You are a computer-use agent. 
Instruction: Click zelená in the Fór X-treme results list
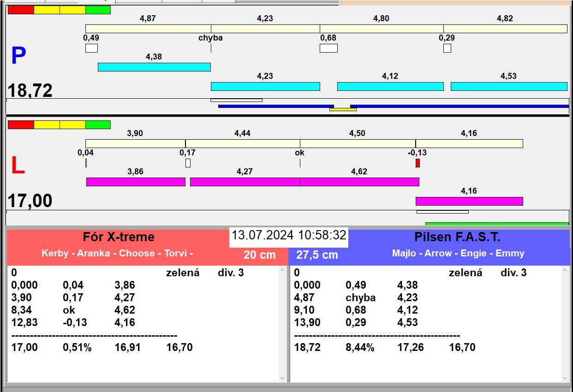(x=183, y=273)
